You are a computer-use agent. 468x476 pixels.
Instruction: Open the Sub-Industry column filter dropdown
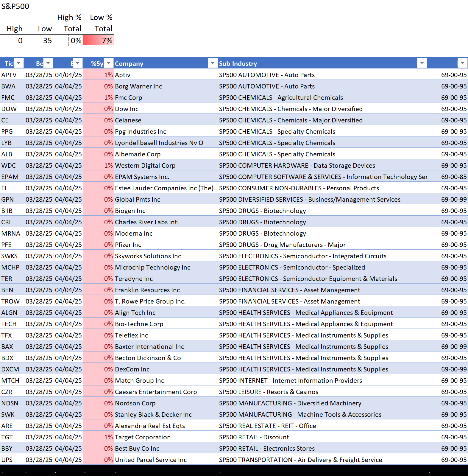(422, 63)
